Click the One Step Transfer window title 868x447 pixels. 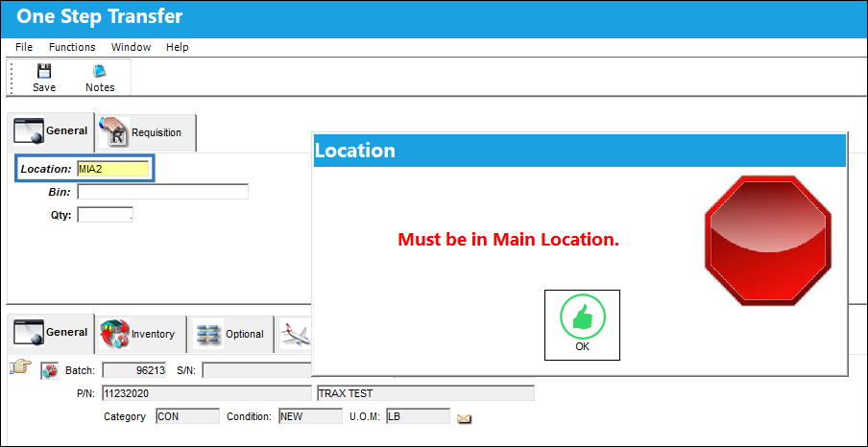(x=100, y=16)
